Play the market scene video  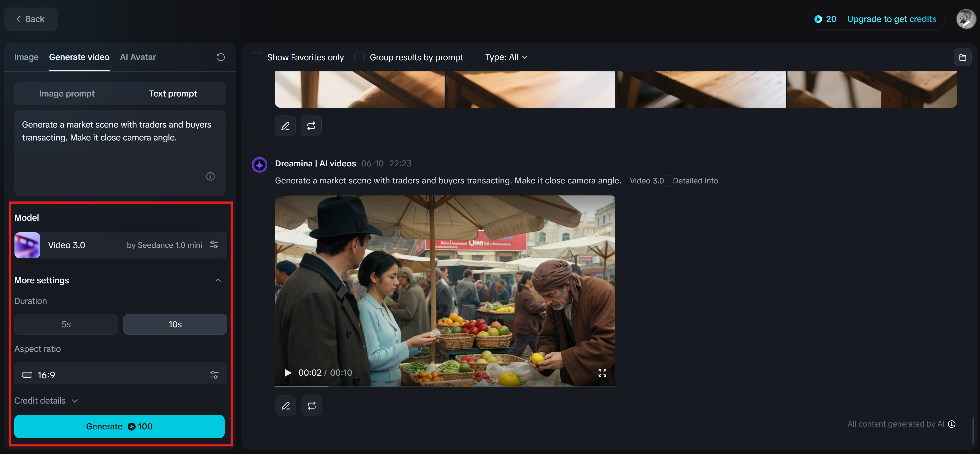click(288, 373)
